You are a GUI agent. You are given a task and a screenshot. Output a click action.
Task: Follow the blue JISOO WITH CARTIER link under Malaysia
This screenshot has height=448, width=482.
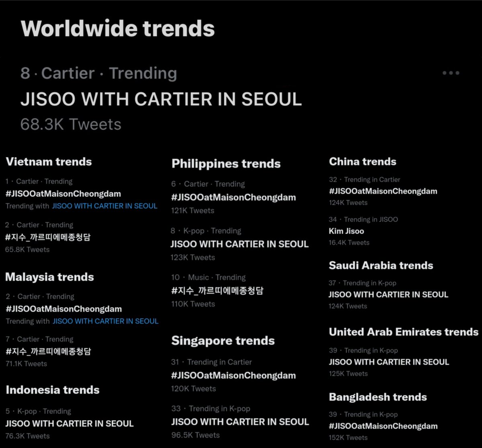105,321
